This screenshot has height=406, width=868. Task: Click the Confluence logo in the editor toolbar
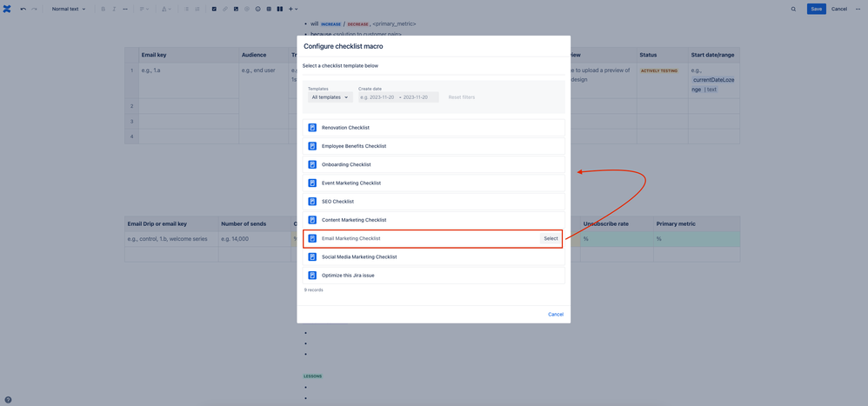7,9
